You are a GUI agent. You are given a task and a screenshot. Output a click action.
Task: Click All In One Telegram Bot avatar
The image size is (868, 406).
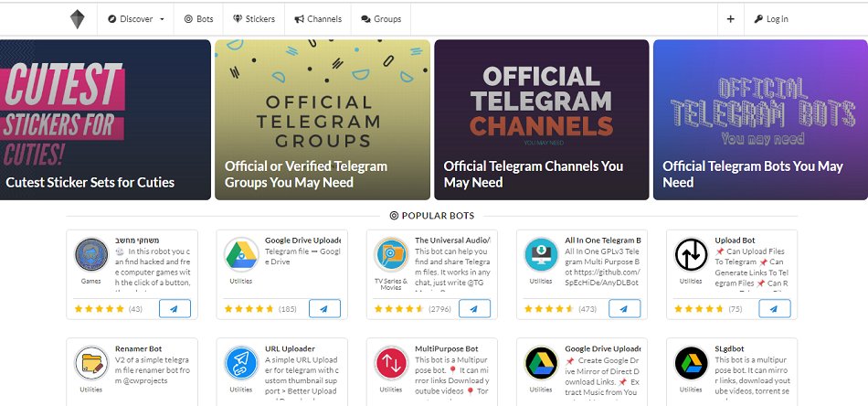pyautogui.click(x=542, y=255)
